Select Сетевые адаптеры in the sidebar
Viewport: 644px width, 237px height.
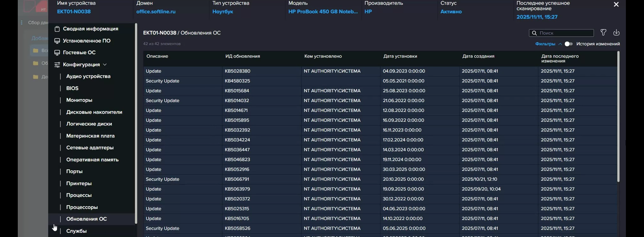pos(90,148)
